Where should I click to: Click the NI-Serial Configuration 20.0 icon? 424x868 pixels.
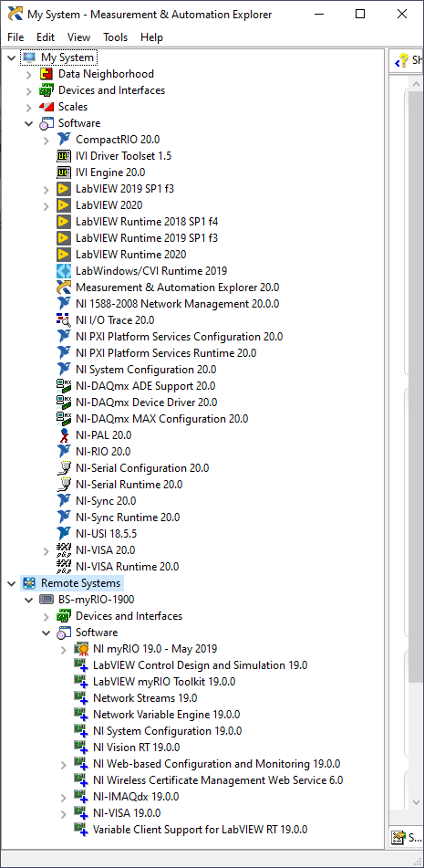(64, 467)
